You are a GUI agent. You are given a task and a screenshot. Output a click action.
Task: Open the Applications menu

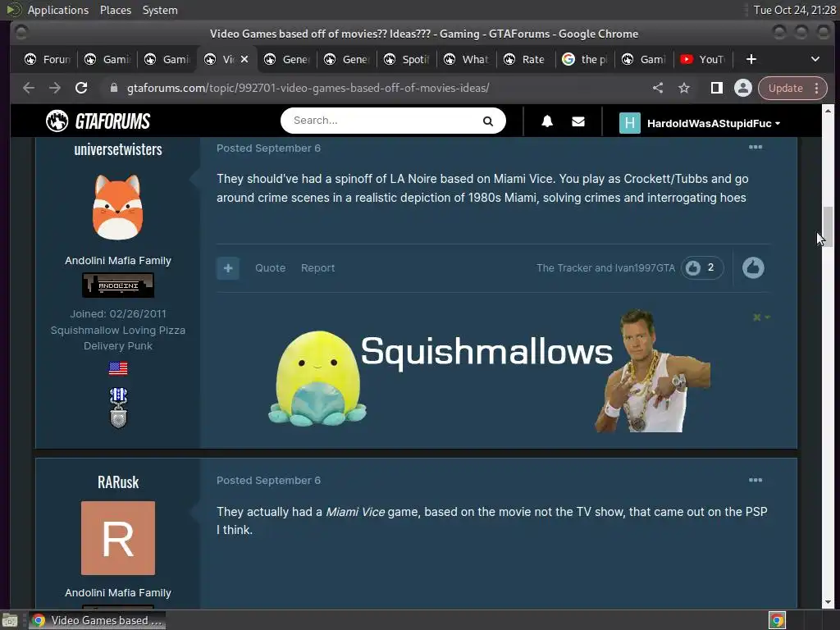[58, 10]
